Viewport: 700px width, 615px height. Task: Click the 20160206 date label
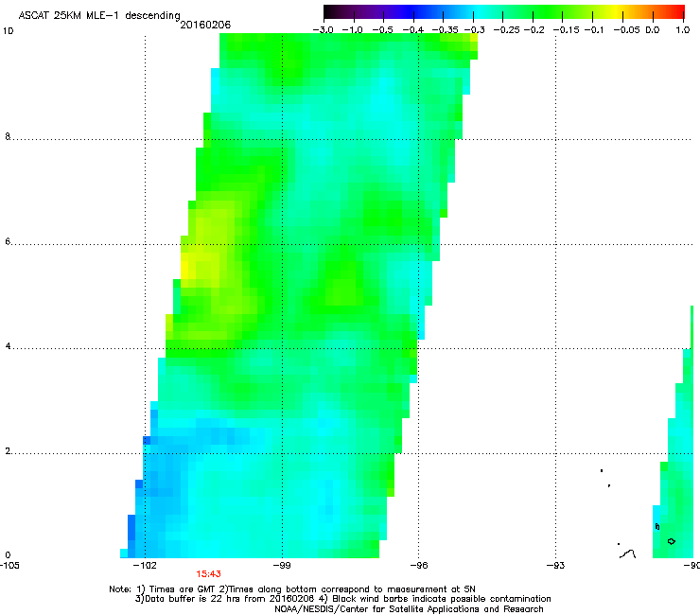[205, 25]
